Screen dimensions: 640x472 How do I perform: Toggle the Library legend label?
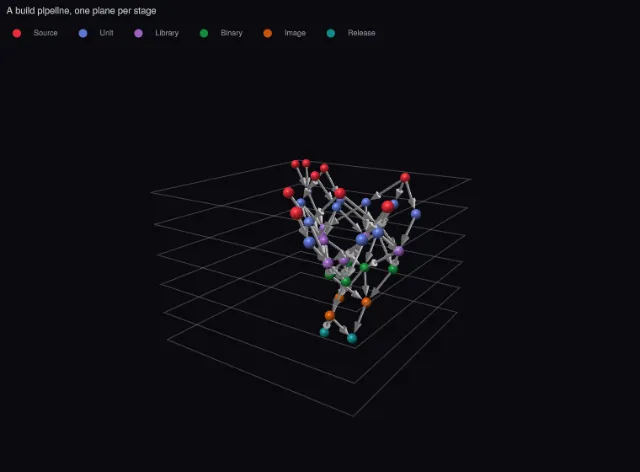(x=167, y=33)
